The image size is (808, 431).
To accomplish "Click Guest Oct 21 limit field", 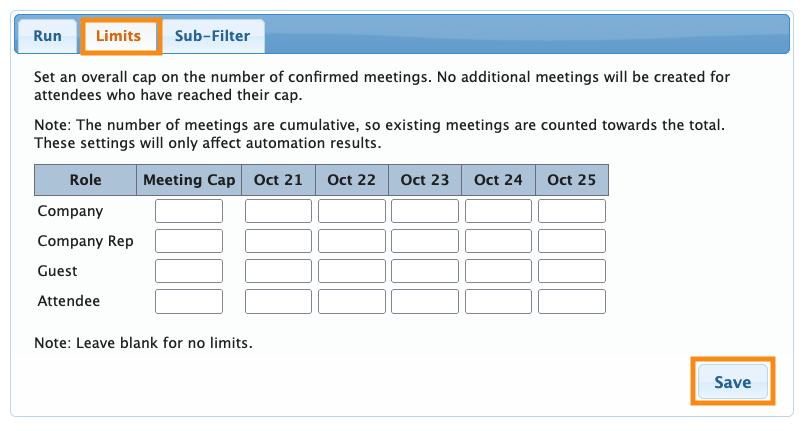I will [279, 271].
